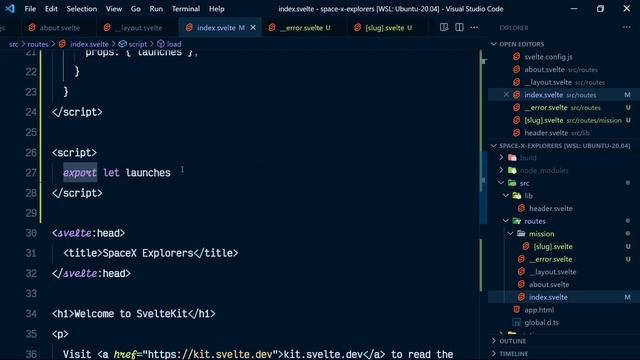Close the index.svelte editor tab
The height and width of the screenshot is (360, 640).
click(x=253, y=28)
